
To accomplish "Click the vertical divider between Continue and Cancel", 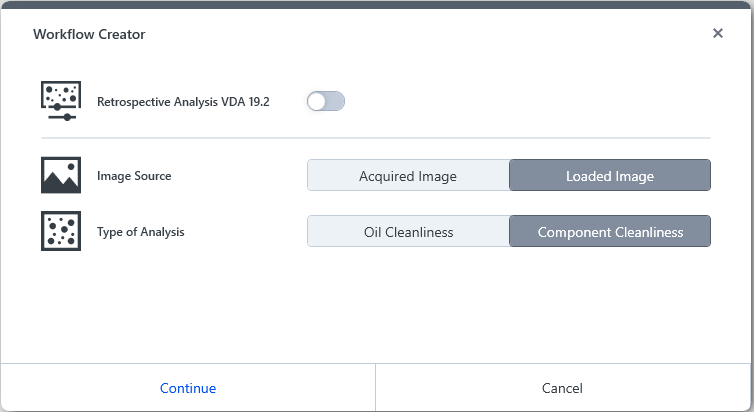I will click(x=375, y=388).
